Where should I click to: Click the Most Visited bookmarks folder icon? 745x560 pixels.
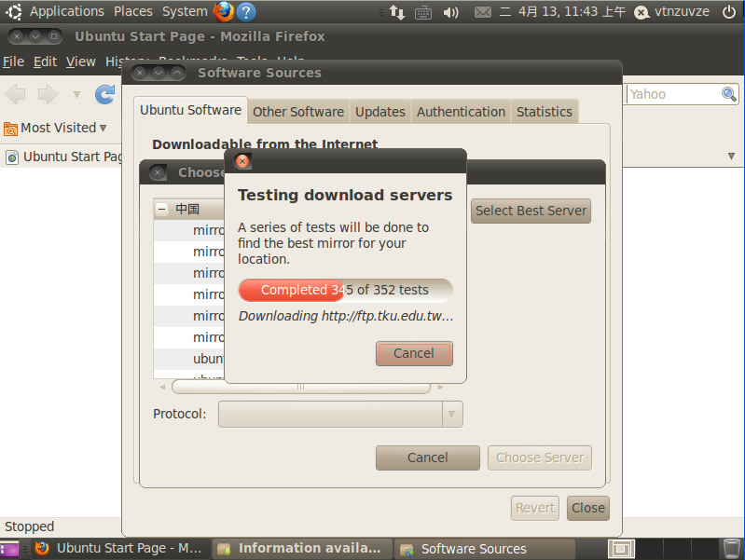10,129
